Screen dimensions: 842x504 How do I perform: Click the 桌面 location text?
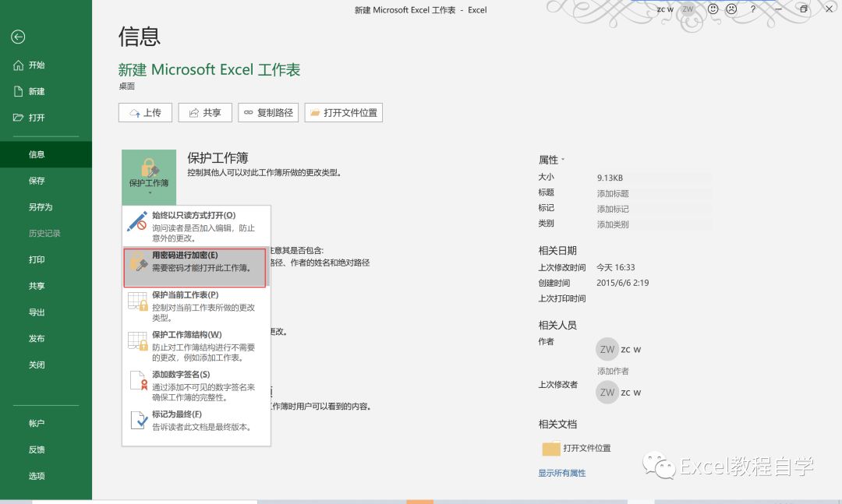127,86
